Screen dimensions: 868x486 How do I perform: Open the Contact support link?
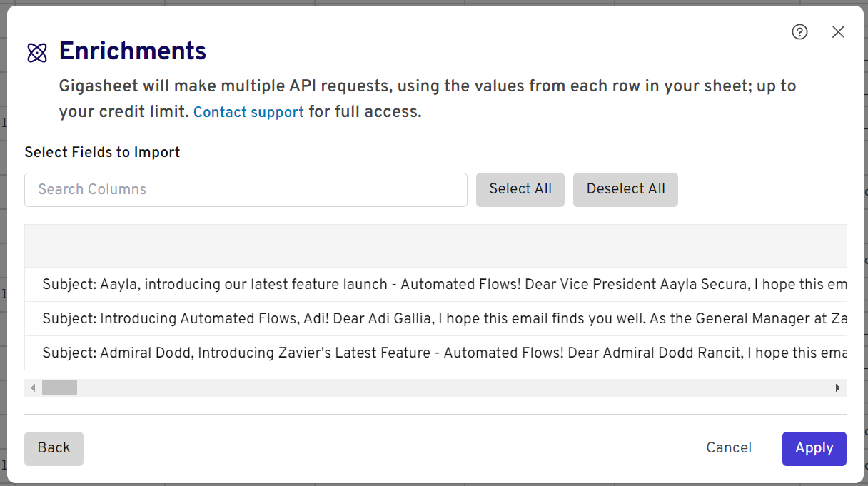pos(248,112)
